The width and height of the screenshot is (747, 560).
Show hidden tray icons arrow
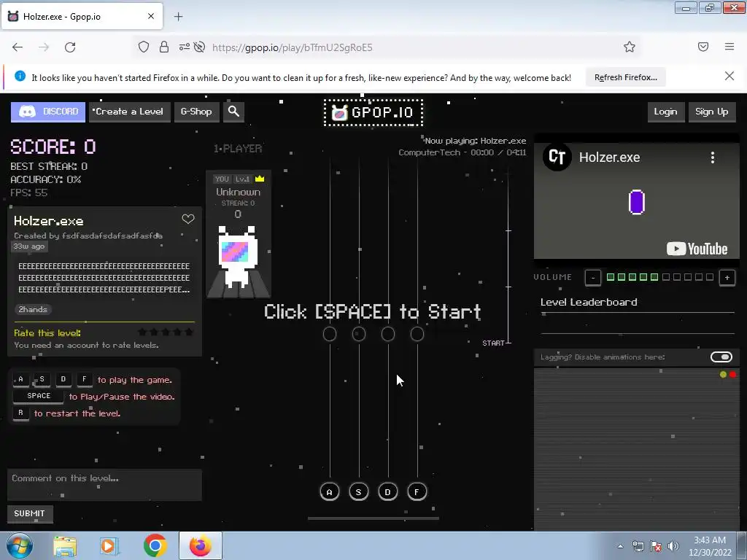620,546
